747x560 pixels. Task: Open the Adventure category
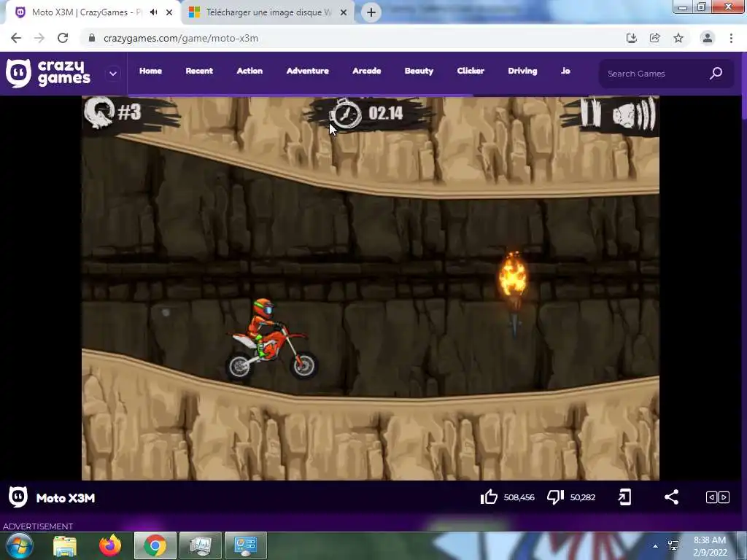[308, 71]
